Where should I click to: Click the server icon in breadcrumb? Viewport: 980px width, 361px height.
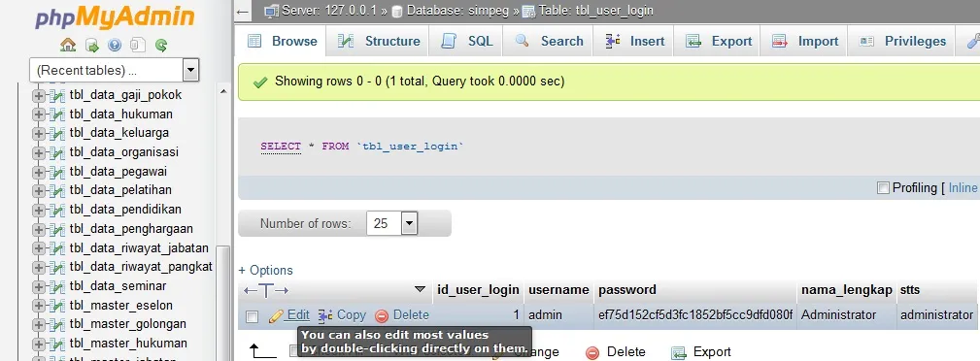click(271, 11)
